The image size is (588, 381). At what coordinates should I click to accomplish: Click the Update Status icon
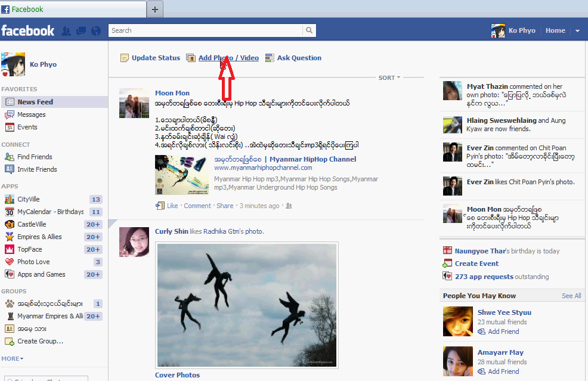(124, 58)
